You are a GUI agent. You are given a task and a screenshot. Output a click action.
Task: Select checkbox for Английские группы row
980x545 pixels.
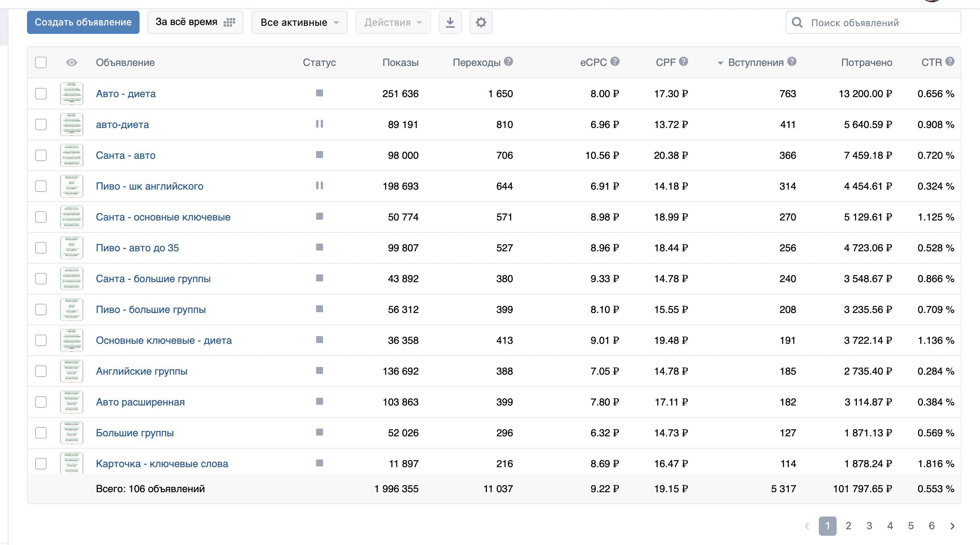click(41, 371)
